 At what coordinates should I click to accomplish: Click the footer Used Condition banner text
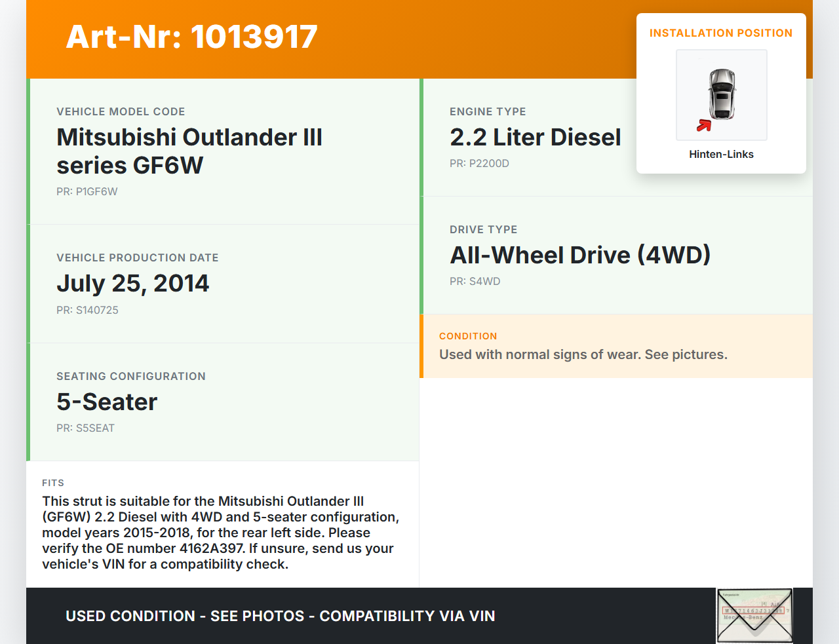pos(280,616)
